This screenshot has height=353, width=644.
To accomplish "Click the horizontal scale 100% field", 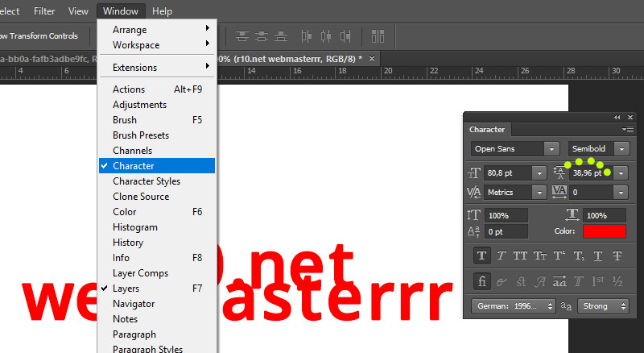I will click(605, 215).
